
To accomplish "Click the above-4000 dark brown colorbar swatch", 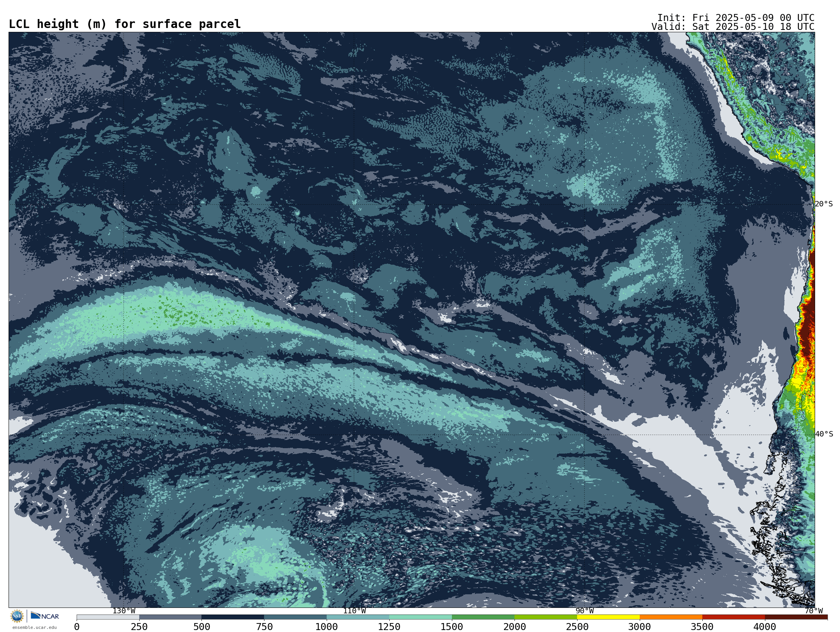I will click(x=796, y=617).
